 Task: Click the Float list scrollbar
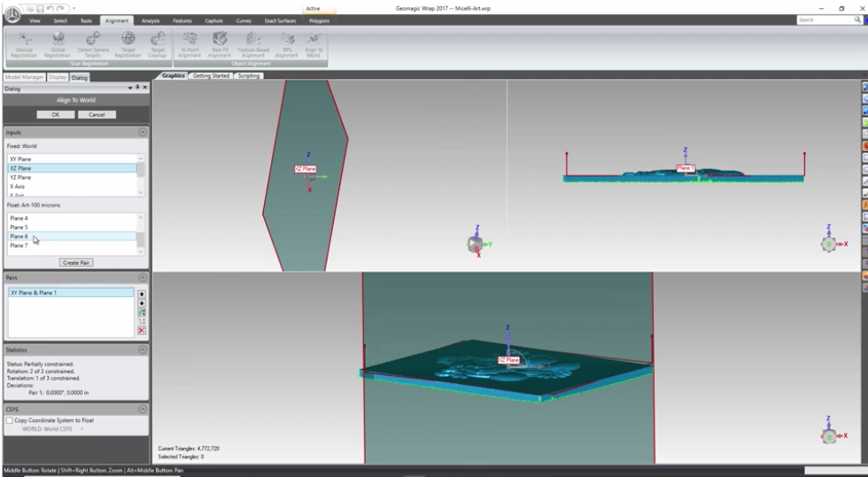tap(141, 234)
